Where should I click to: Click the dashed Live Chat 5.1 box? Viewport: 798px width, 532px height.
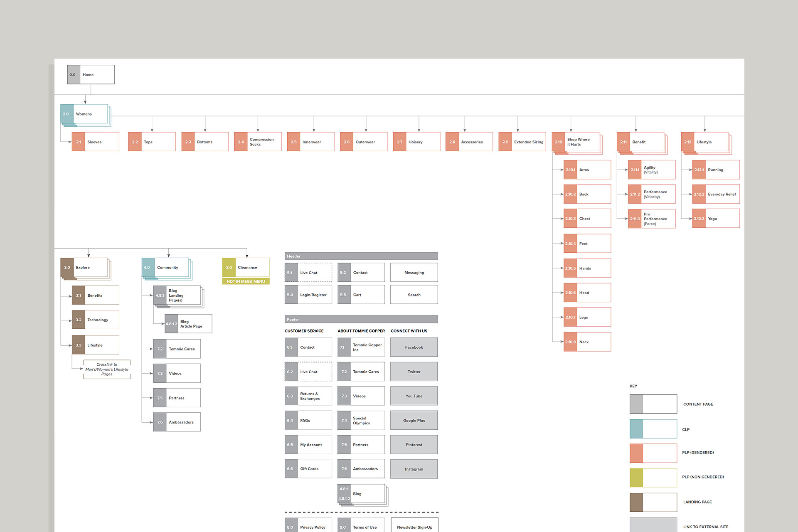click(308, 273)
